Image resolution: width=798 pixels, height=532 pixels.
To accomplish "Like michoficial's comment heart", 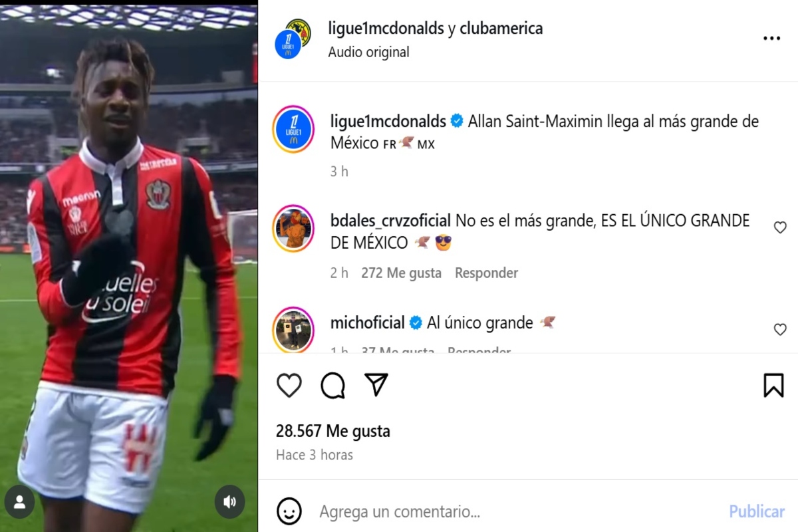I will point(780,330).
